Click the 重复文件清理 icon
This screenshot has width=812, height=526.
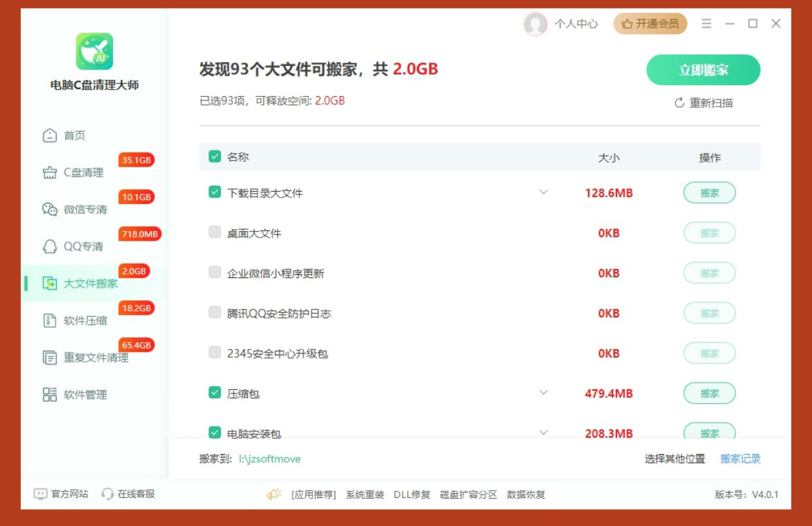50,358
